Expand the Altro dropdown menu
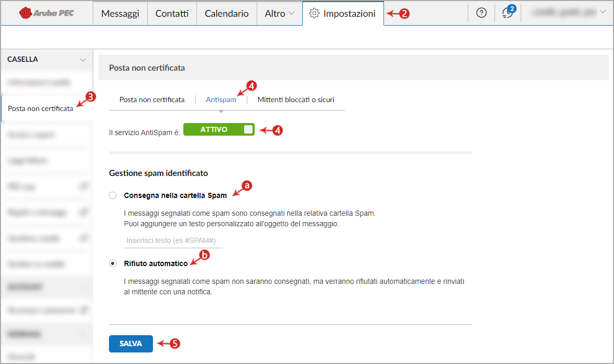The width and height of the screenshot is (614, 364). pos(279,13)
